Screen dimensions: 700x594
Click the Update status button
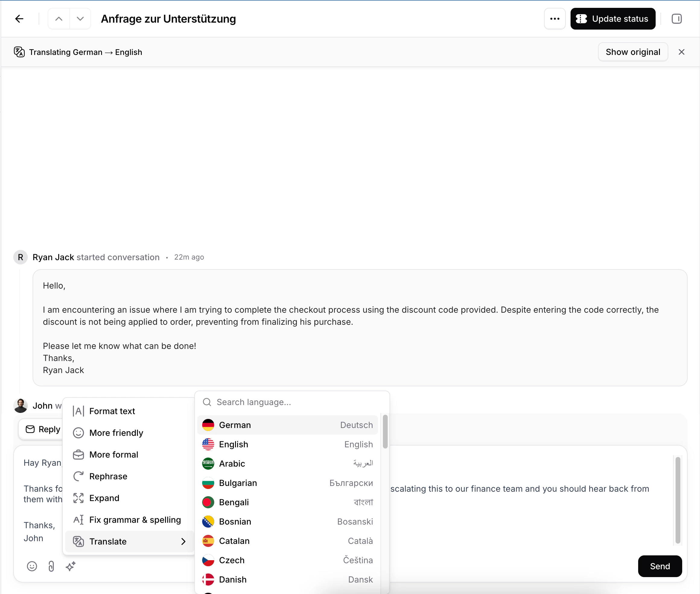613,18
